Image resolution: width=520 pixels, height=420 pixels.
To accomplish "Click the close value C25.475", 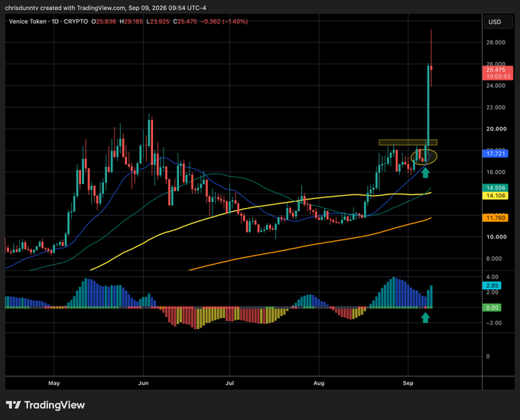I will tap(185, 21).
